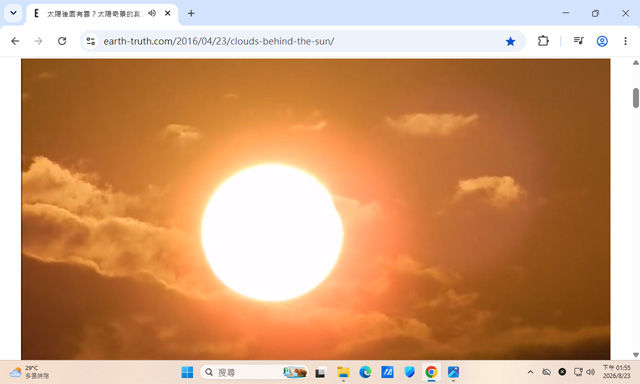Click the taskbar search box
Screen dimensions: 640x384
(x=254, y=372)
